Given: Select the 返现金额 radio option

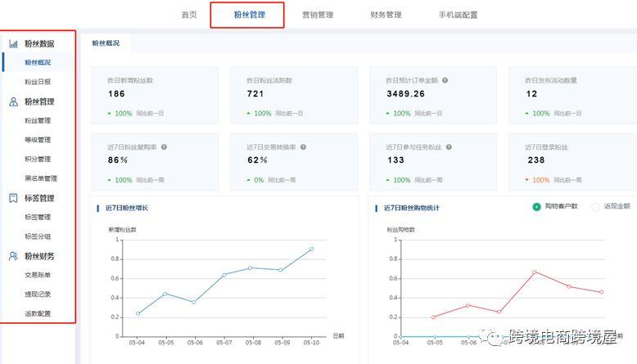Looking at the screenshot, I should pos(595,207).
